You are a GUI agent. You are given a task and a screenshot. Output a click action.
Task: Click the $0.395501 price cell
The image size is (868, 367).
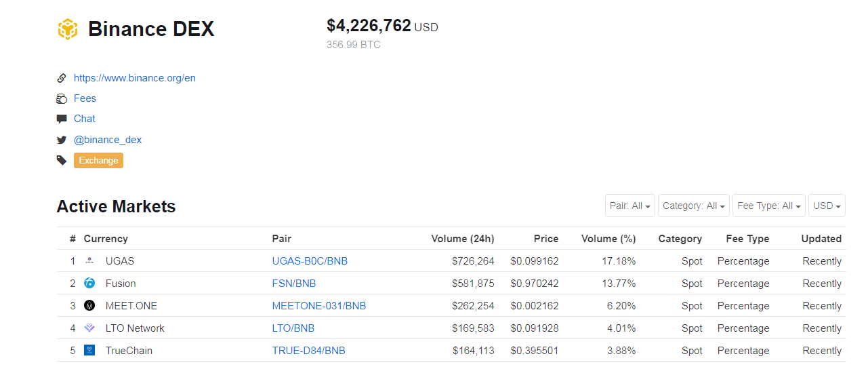click(535, 351)
